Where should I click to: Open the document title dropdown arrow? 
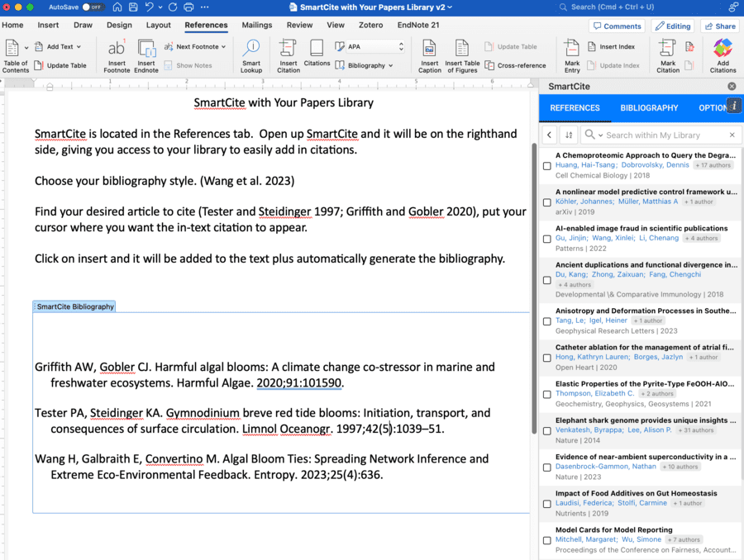[x=450, y=7]
